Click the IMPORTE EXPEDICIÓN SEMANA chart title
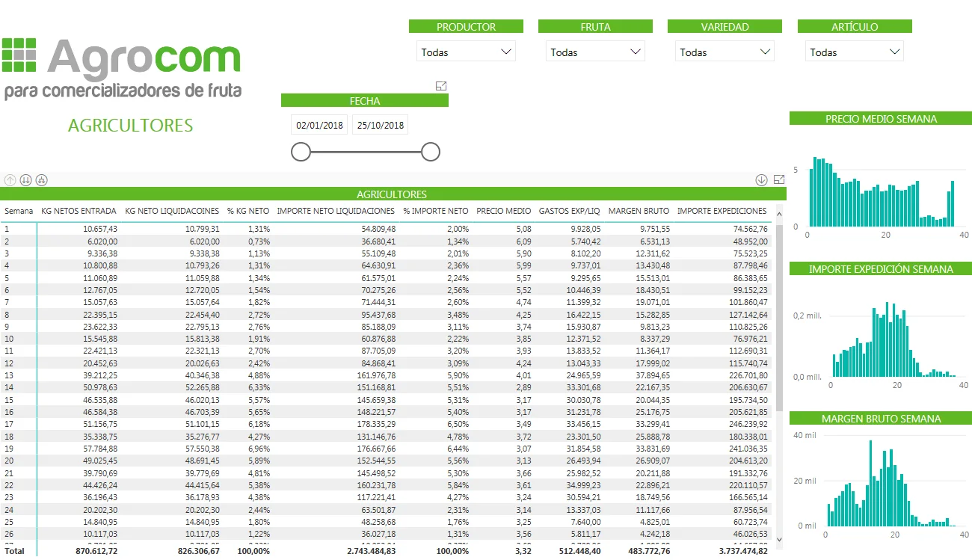 (881, 269)
